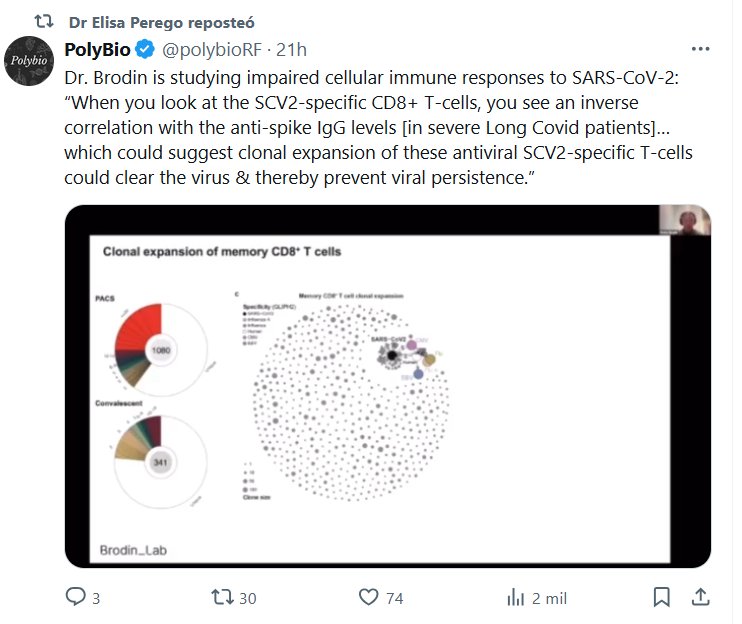Click the share upload arrow icon
This screenshot has height=624, width=742.
click(701, 597)
